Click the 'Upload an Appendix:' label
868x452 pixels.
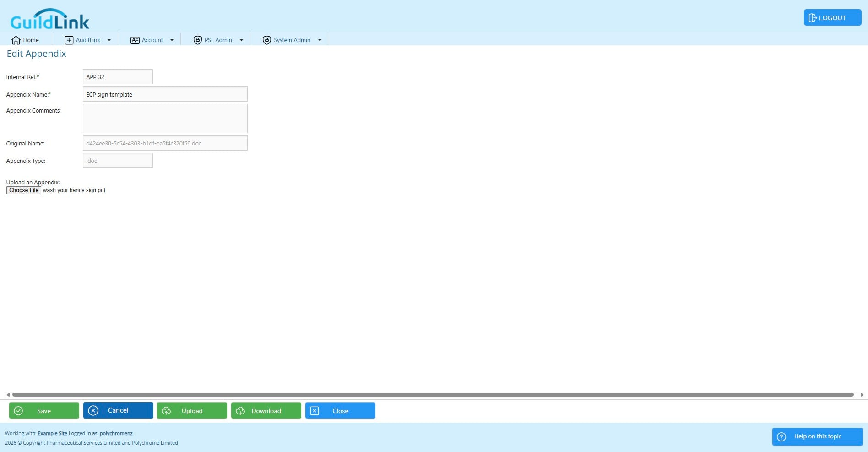[33, 182]
